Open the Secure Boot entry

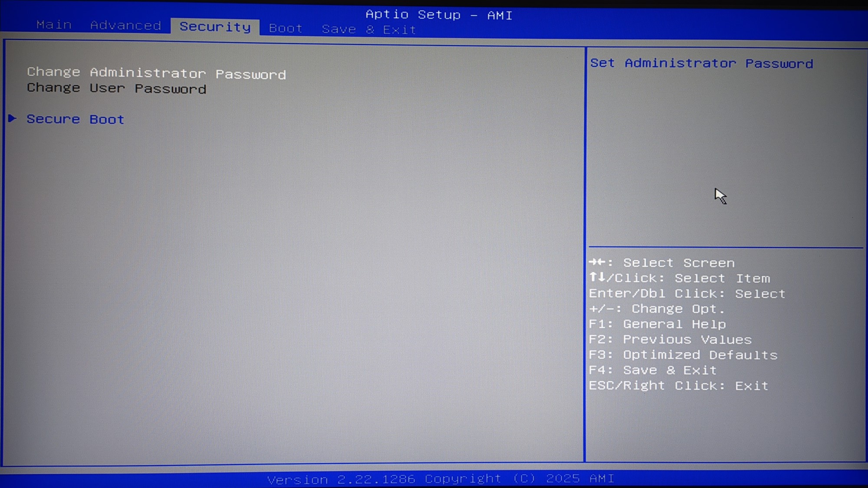coord(75,119)
